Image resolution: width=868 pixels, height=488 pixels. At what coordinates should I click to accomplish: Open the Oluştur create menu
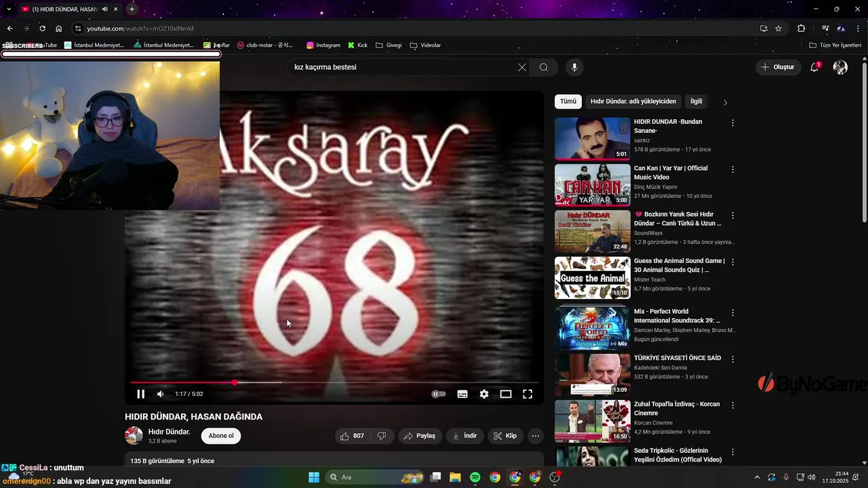pos(778,67)
